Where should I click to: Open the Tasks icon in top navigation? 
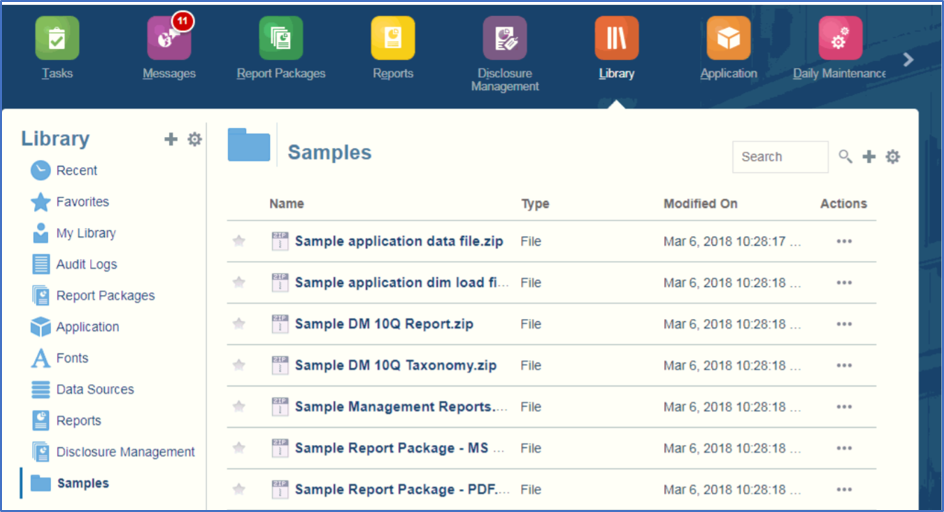[x=57, y=39]
